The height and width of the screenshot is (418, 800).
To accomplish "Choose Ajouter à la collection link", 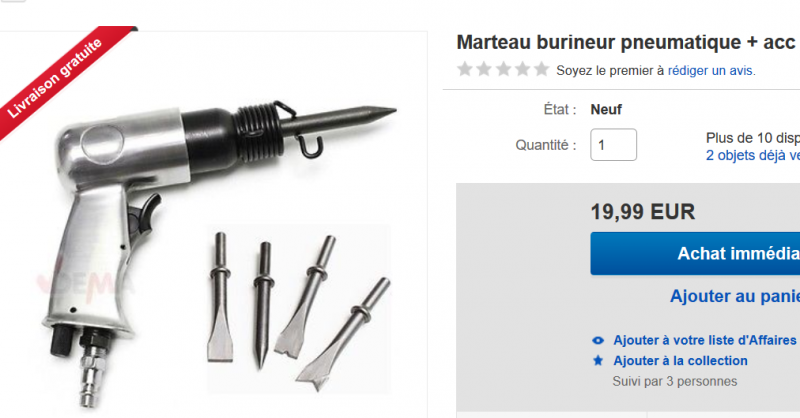I will (x=680, y=361).
